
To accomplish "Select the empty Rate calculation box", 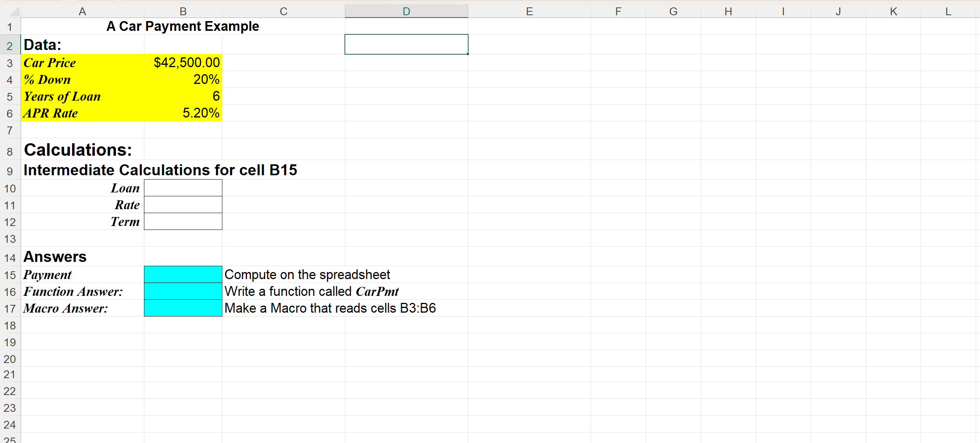I will pos(183,205).
